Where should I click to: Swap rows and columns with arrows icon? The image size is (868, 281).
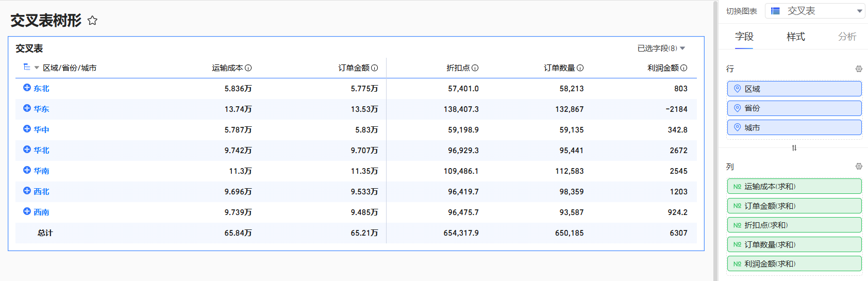(794, 148)
